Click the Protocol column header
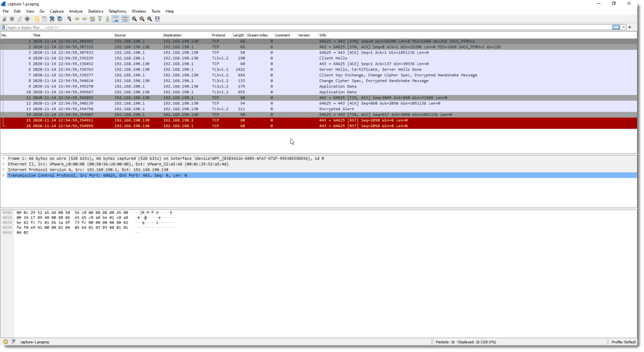The height and width of the screenshot is (352, 644). click(218, 35)
